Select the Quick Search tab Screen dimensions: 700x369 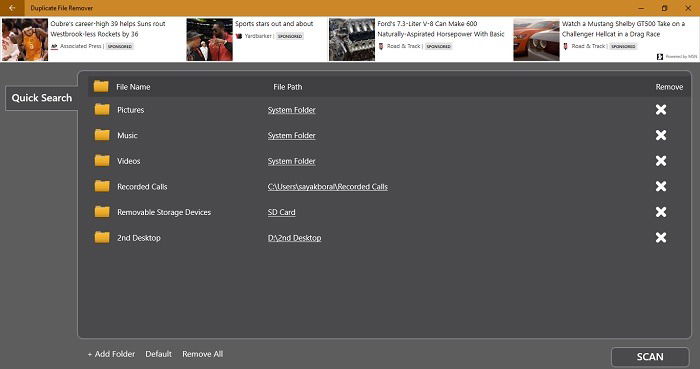42,98
